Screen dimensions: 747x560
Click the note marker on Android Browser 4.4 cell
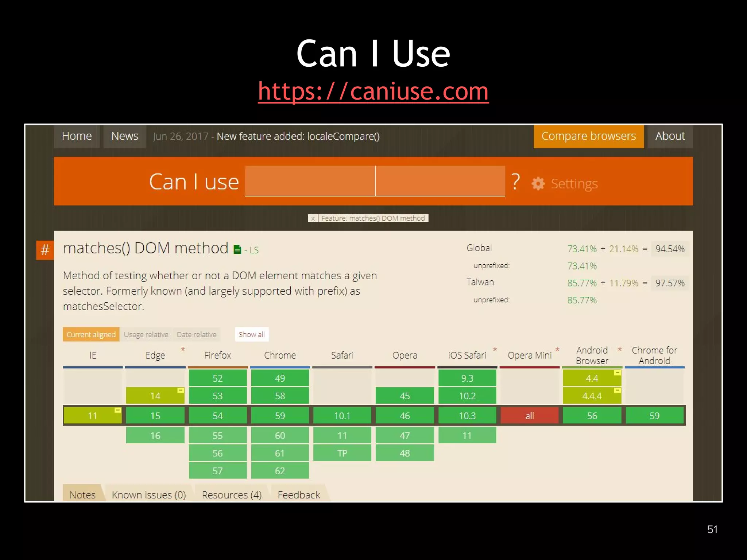click(x=617, y=373)
